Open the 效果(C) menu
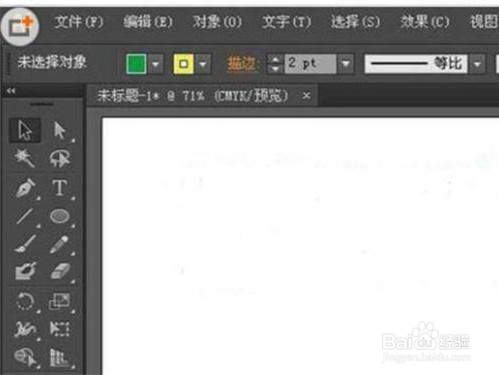This screenshot has width=499, height=375. (x=425, y=23)
